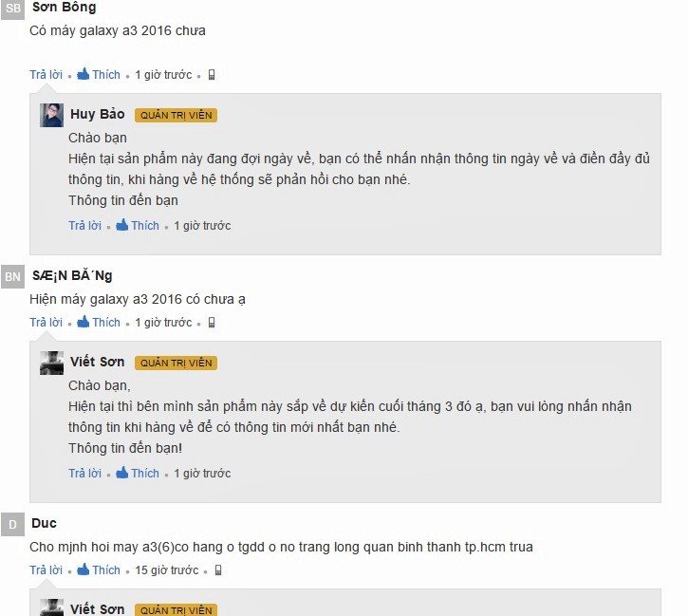Reply to Sơn Bông's comment via Trả lời
The image size is (688, 616).
tap(46, 75)
